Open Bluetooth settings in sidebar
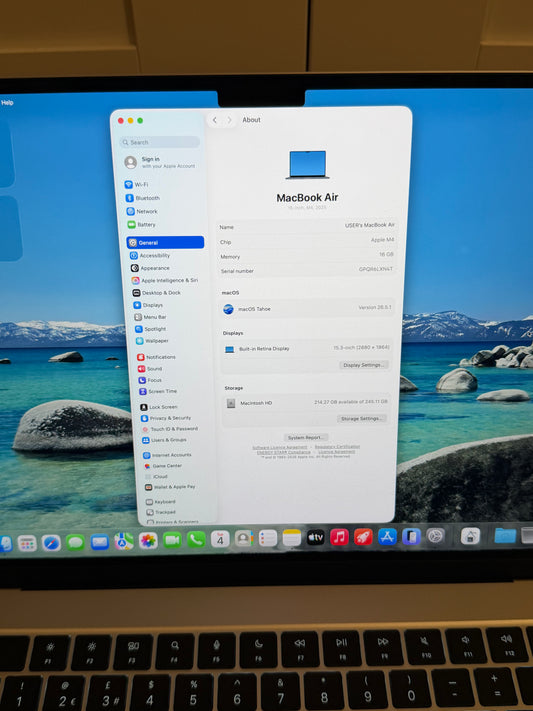 142,198
